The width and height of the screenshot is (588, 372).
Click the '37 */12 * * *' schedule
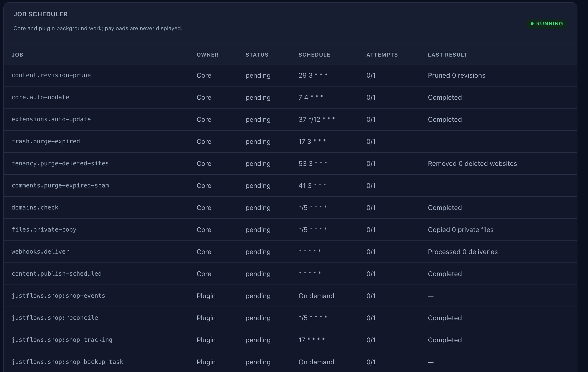point(317,120)
